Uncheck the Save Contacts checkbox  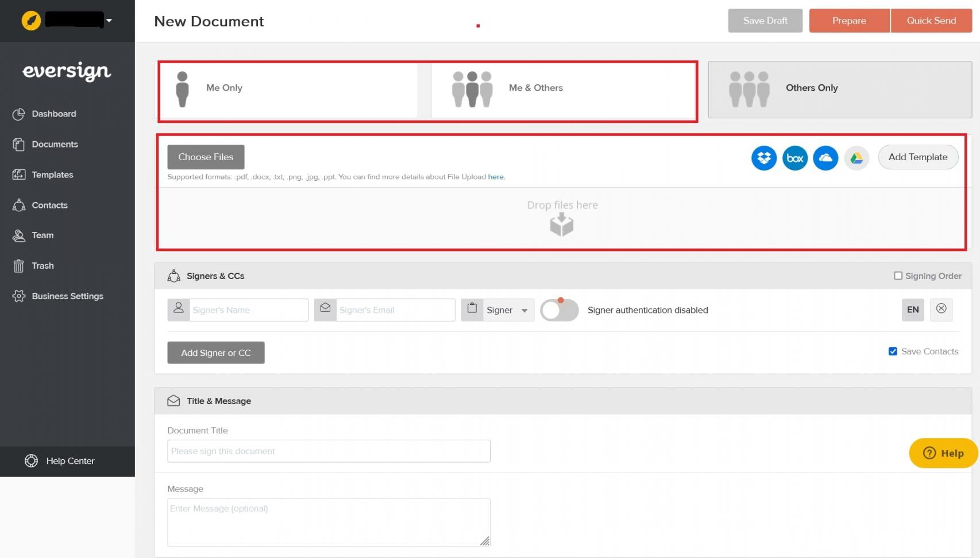(893, 351)
